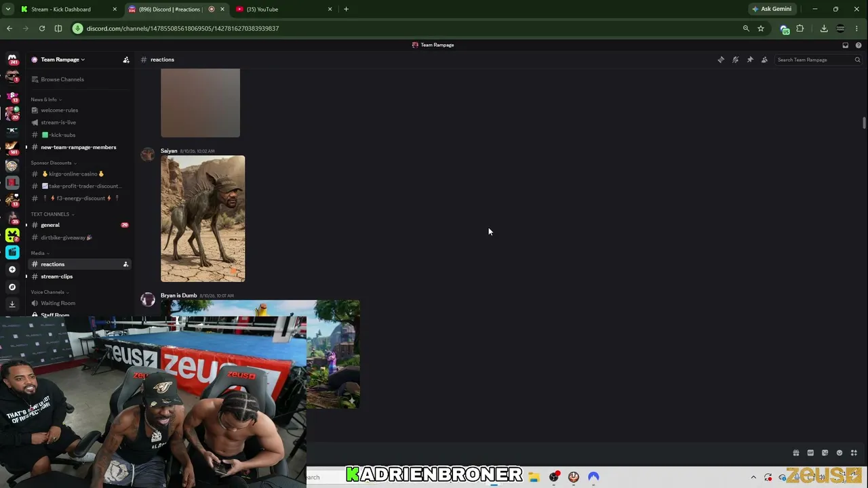Image resolution: width=868 pixels, height=488 pixels.
Task: Open the sticker picker
Action: click(825, 453)
